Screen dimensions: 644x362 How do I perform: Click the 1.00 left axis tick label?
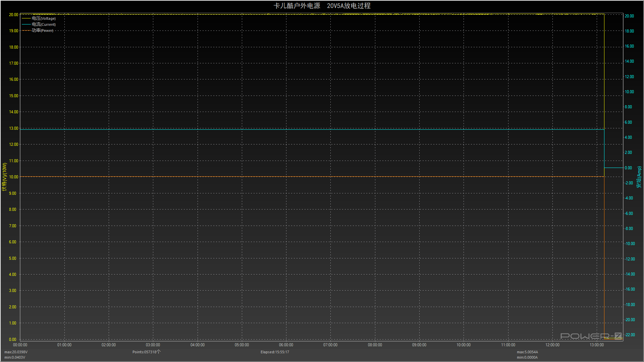tap(12, 323)
